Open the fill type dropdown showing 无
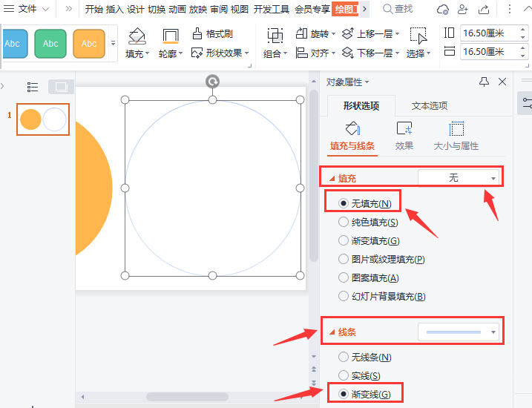 point(459,178)
